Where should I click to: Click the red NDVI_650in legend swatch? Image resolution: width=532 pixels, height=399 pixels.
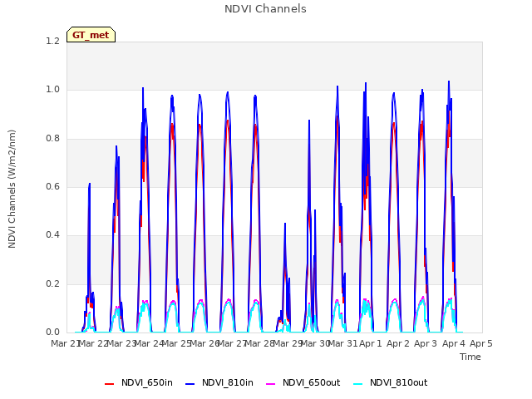tap(109, 384)
